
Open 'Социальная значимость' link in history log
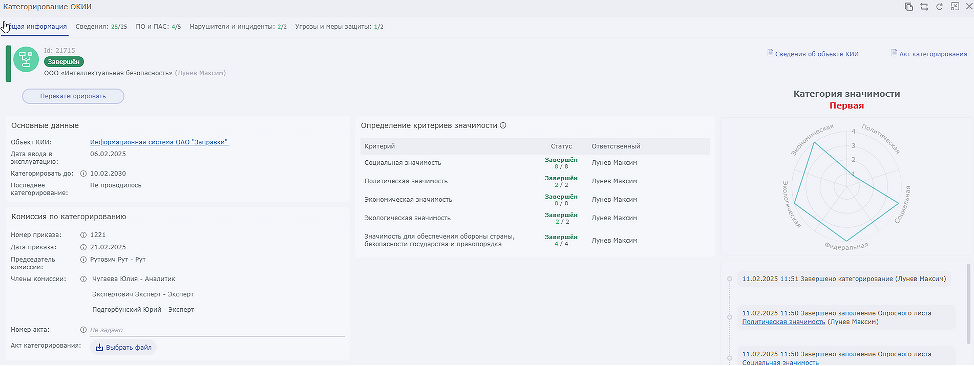point(781,362)
